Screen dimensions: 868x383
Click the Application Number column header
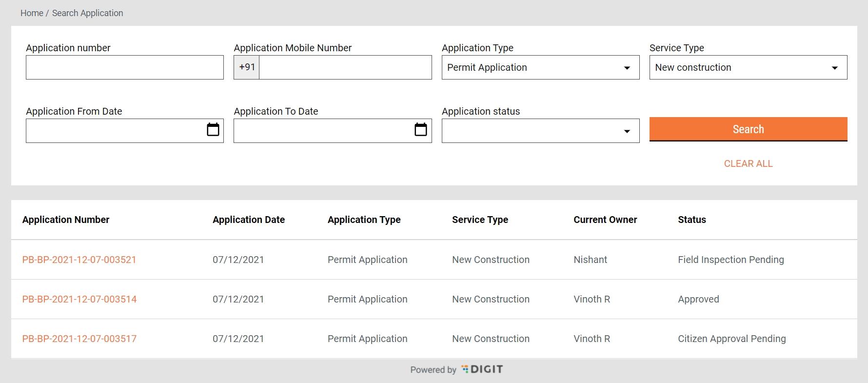66,220
